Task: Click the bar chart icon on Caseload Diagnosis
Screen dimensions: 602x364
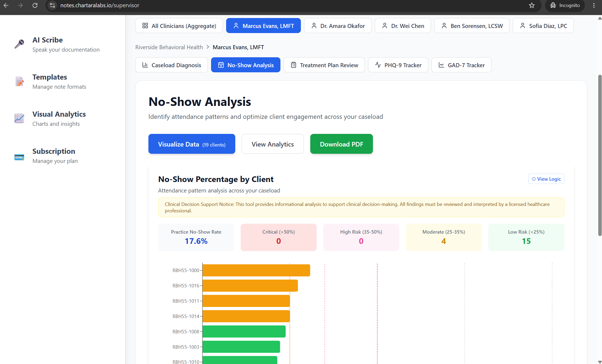Action: (x=145, y=65)
